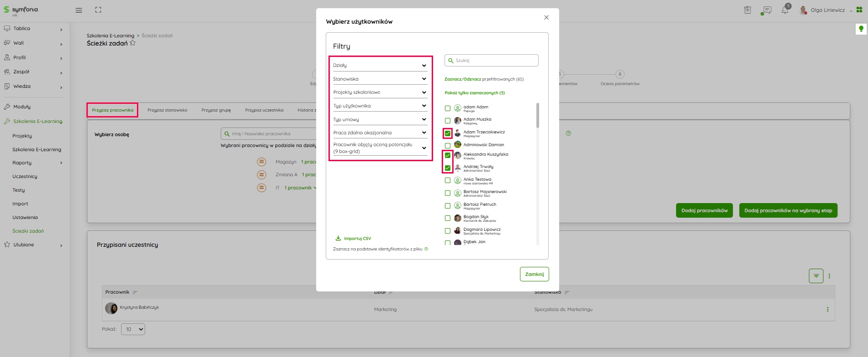Click the Szukaj search field
The image size is (868, 357).
491,61
